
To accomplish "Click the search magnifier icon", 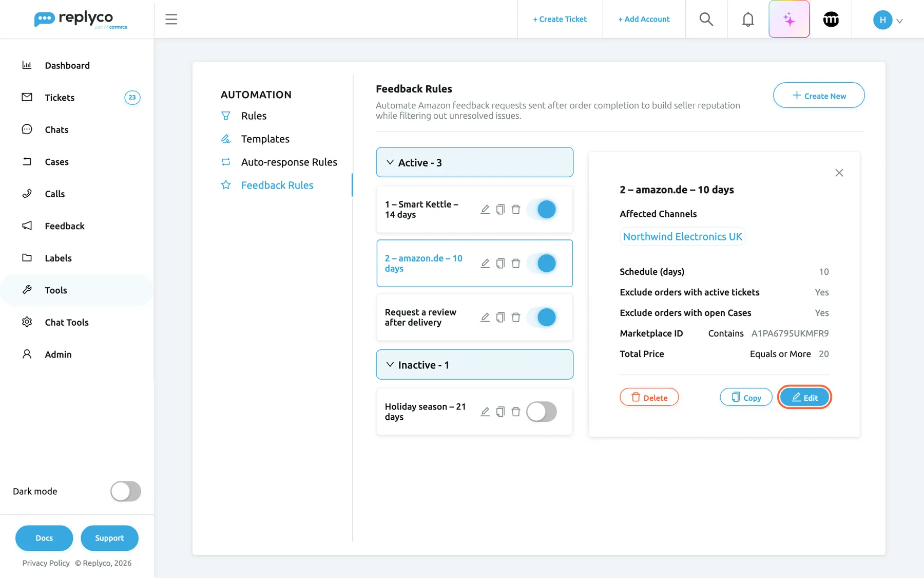I will (706, 19).
